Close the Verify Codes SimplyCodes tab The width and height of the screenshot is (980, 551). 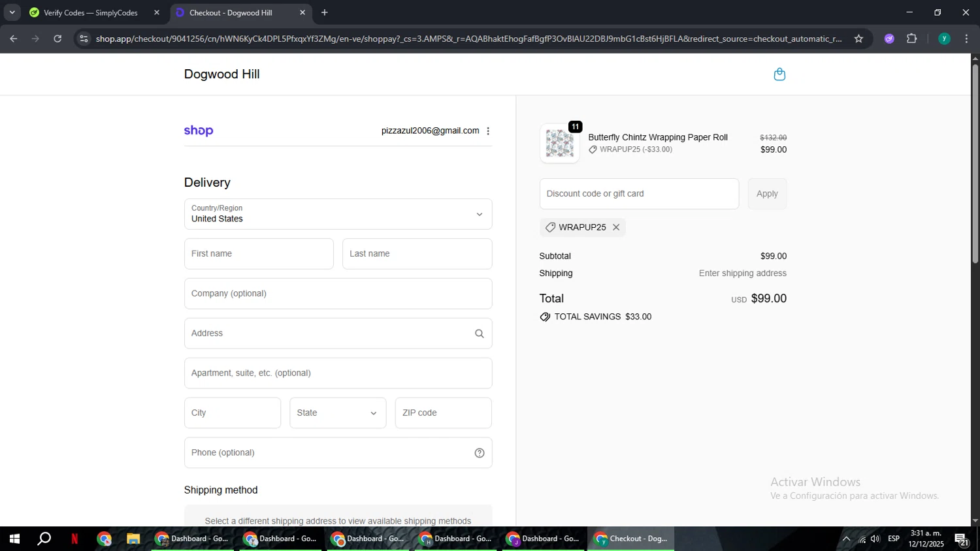click(x=156, y=12)
